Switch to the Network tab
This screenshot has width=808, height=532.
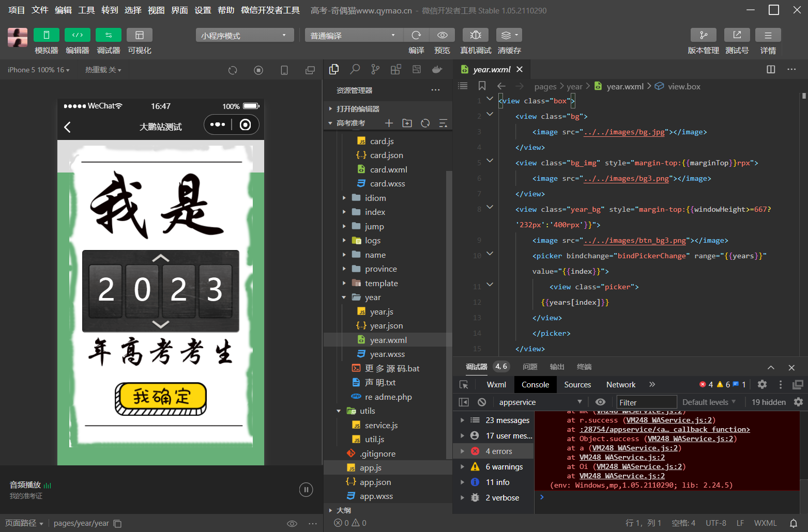[620, 384]
